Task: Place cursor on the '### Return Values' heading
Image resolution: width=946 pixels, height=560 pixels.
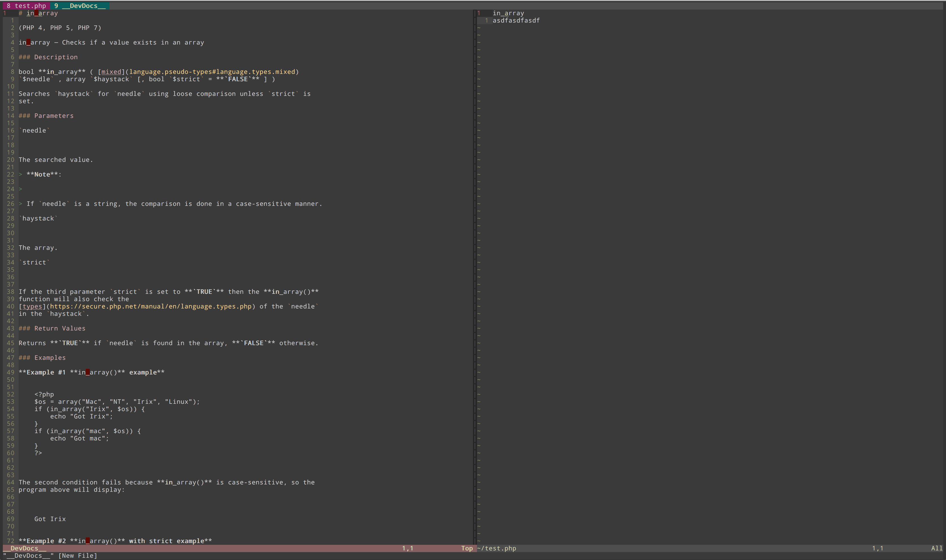Action: tap(52, 328)
